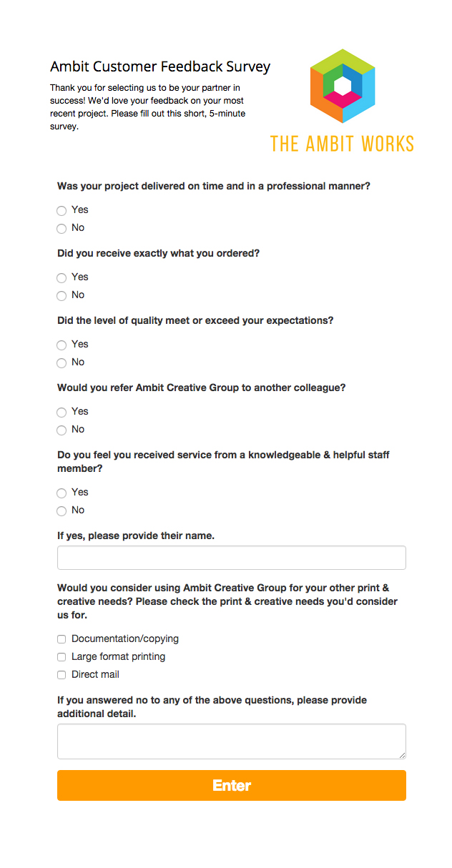Submit the survey with the orange Enter button
The image size is (452, 868).
(232, 785)
